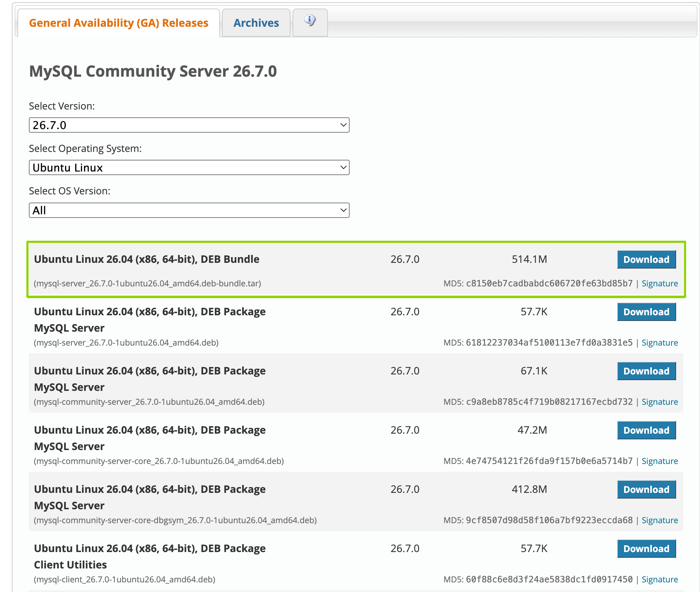
Task: Click the DEB Bundle title text
Action: pos(147,259)
